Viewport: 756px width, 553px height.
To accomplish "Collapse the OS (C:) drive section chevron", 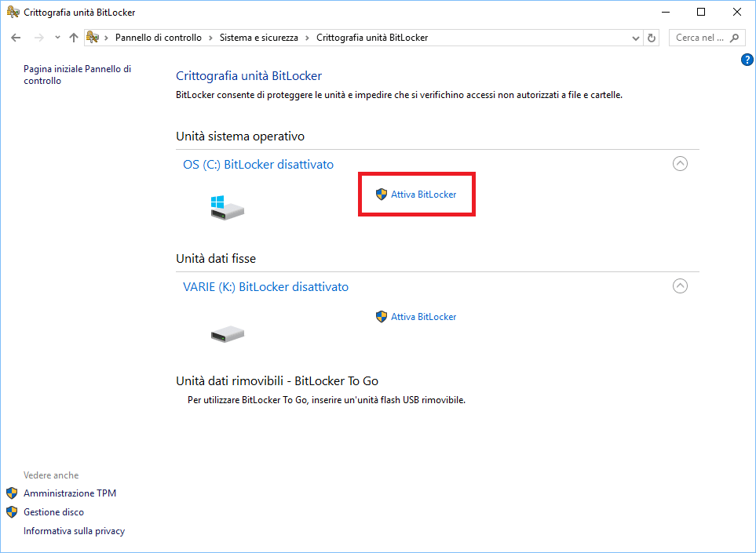I will pos(681,164).
